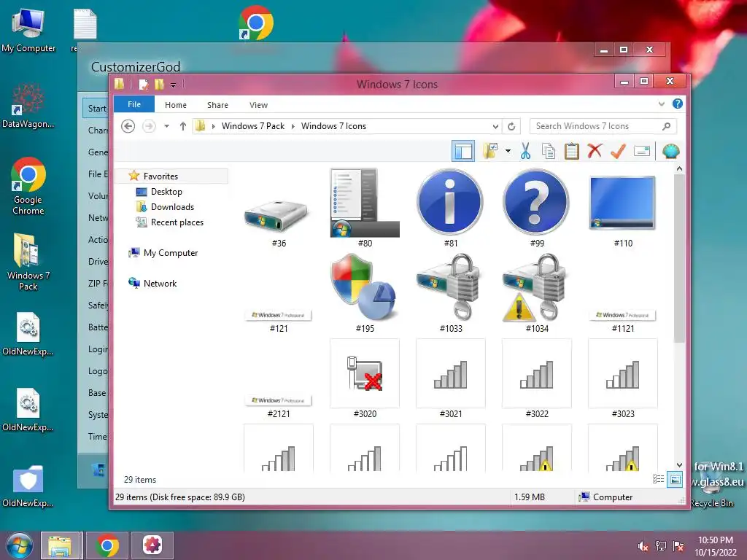Screen dimensions: 747x560
Task: Click the Properties quick access icon
Action: coord(143,85)
